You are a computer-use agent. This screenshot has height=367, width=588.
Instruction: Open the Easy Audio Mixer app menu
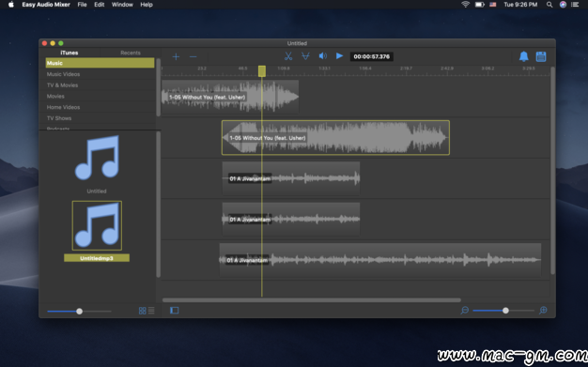click(x=46, y=5)
